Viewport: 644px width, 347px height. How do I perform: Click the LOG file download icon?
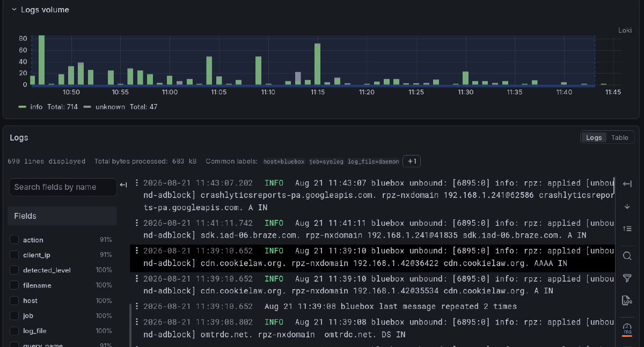627,300
